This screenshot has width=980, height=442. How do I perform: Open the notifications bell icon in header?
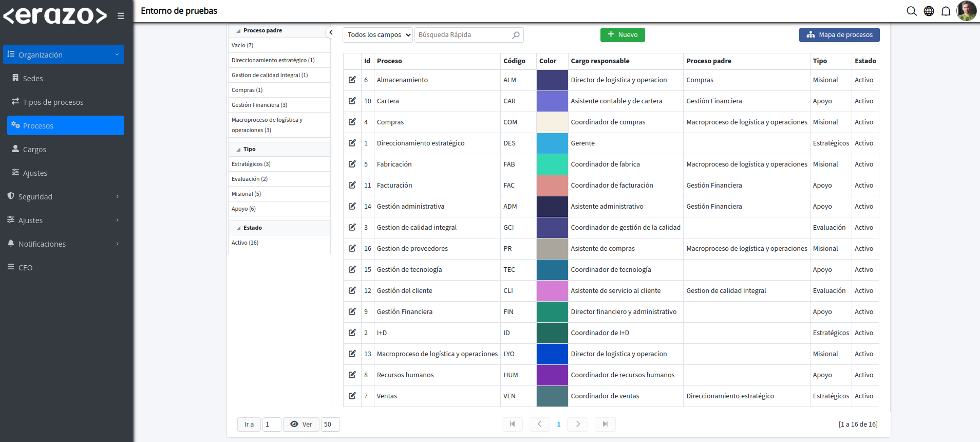pos(946,11)
